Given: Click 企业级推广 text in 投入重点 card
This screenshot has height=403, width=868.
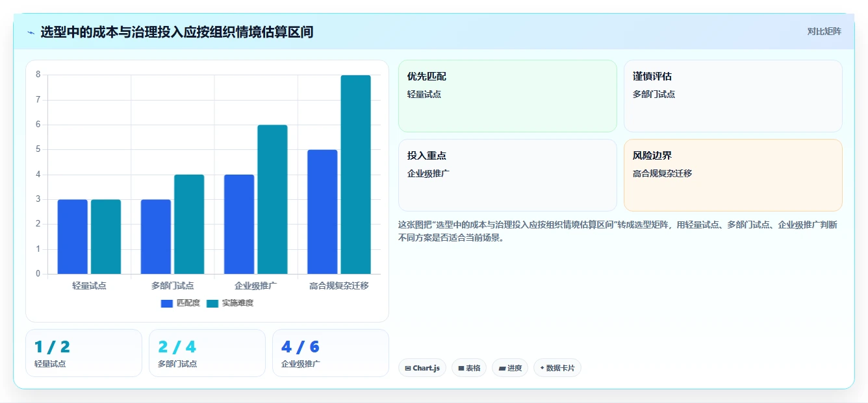Looking at the screenshot, I should coord(428,173).
